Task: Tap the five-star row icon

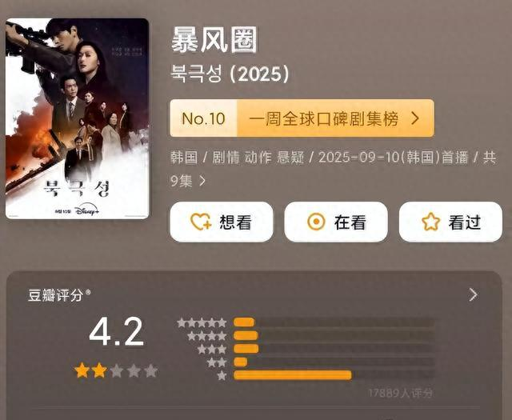Action: tap(202, 322)
